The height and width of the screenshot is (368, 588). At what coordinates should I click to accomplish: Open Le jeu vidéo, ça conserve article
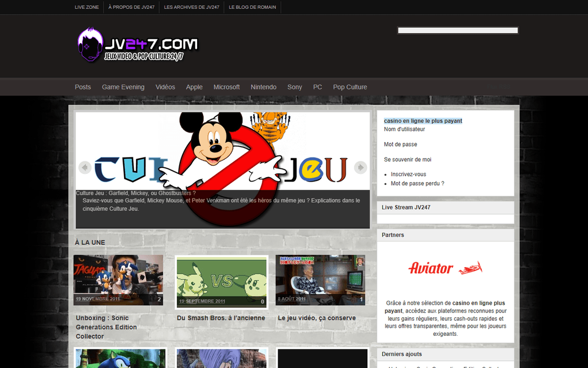tap(317, 318)
